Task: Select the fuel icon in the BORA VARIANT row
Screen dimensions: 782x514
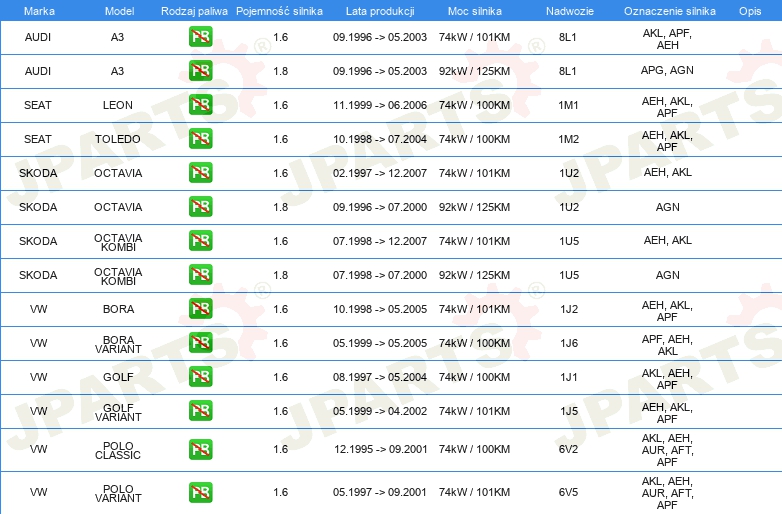Action: 200,343
